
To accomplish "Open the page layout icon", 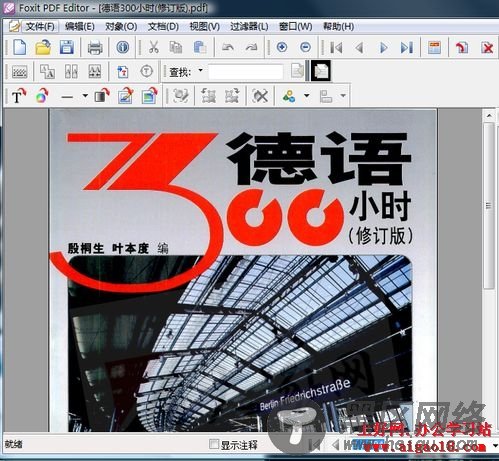I will coord(434,47).
